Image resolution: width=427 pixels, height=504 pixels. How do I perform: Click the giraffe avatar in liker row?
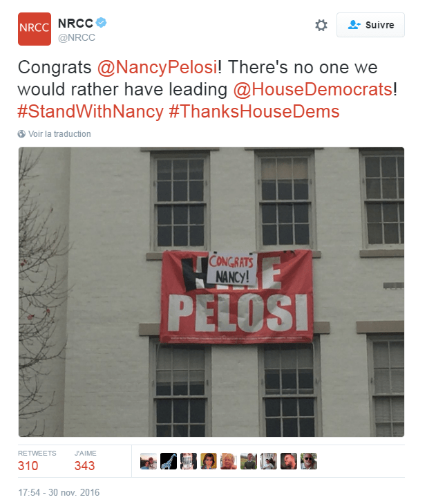point(169,461)
